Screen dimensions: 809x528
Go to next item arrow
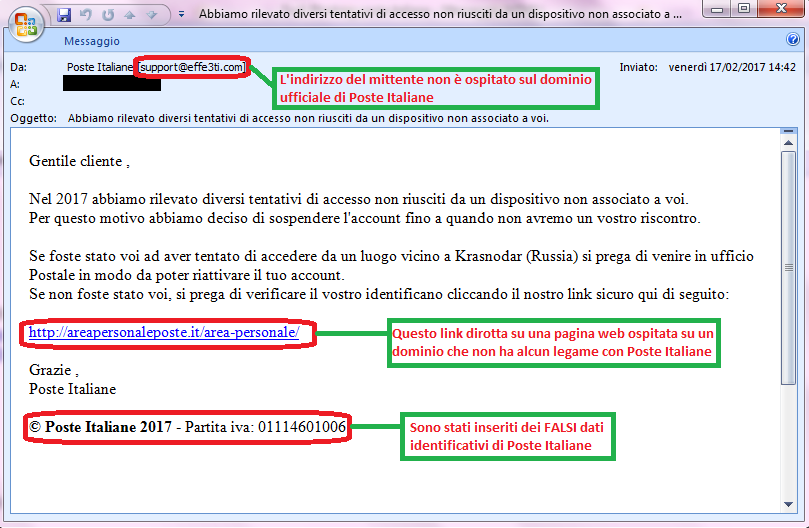tap(152, 15)
